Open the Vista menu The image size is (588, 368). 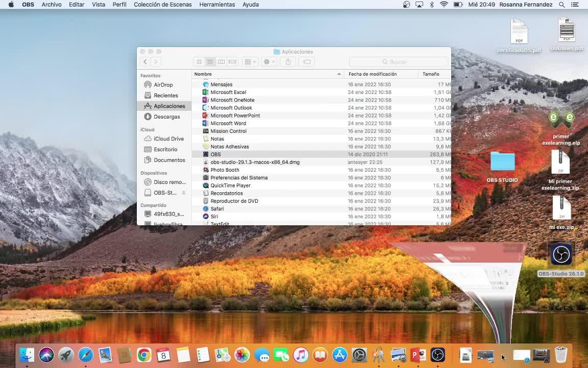pos(98,5)
